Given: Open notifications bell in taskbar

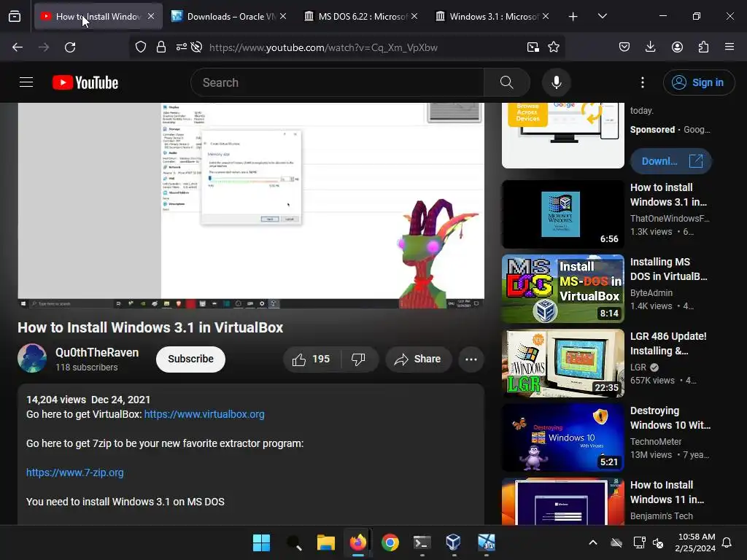Looking at the screenshot, I should (x=727, y=542).
